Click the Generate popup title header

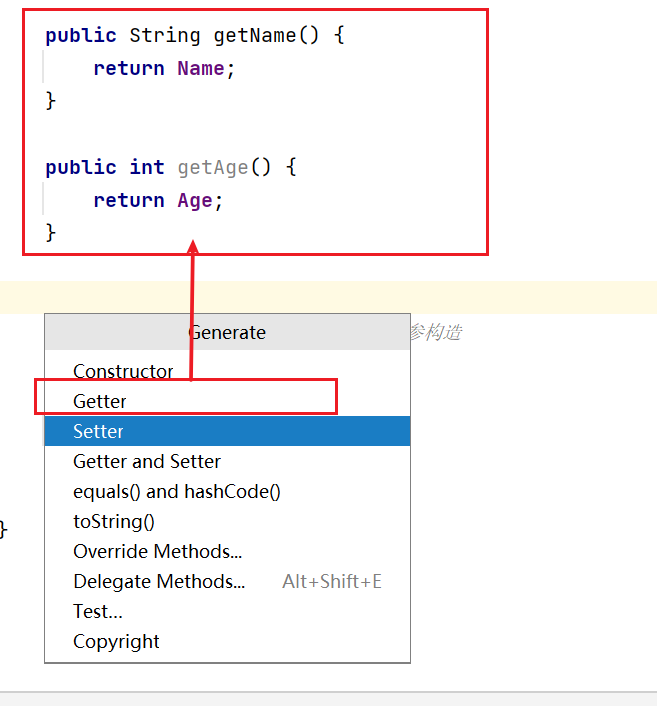[x=227, y=332]
